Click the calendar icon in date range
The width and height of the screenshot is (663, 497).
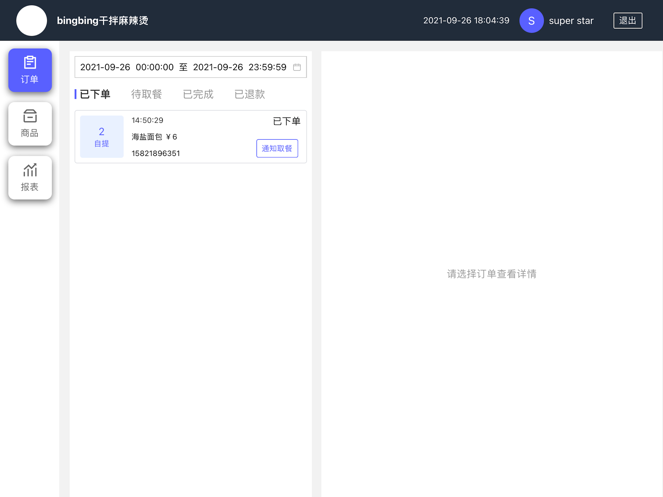click(x=297, y=67)
